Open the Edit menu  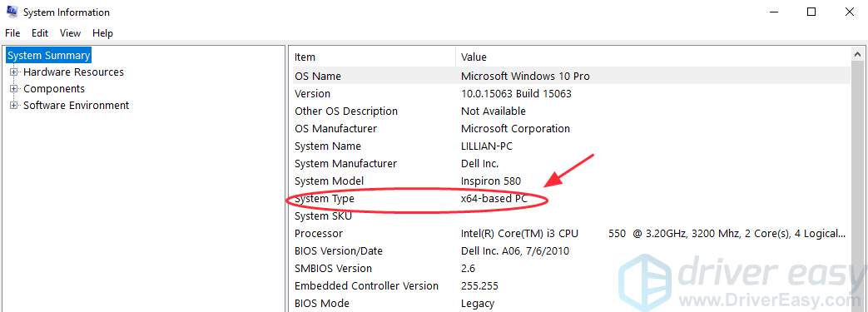coord(40,33)
